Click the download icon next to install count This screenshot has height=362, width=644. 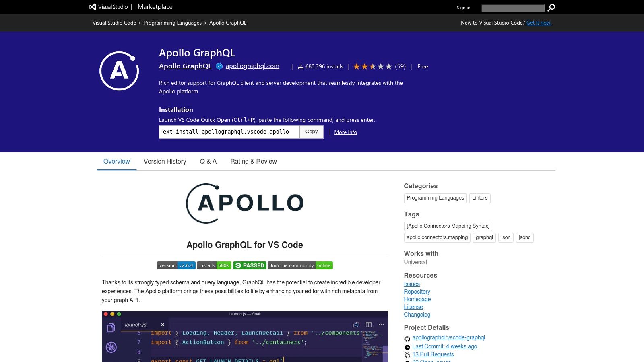[300, 66]
